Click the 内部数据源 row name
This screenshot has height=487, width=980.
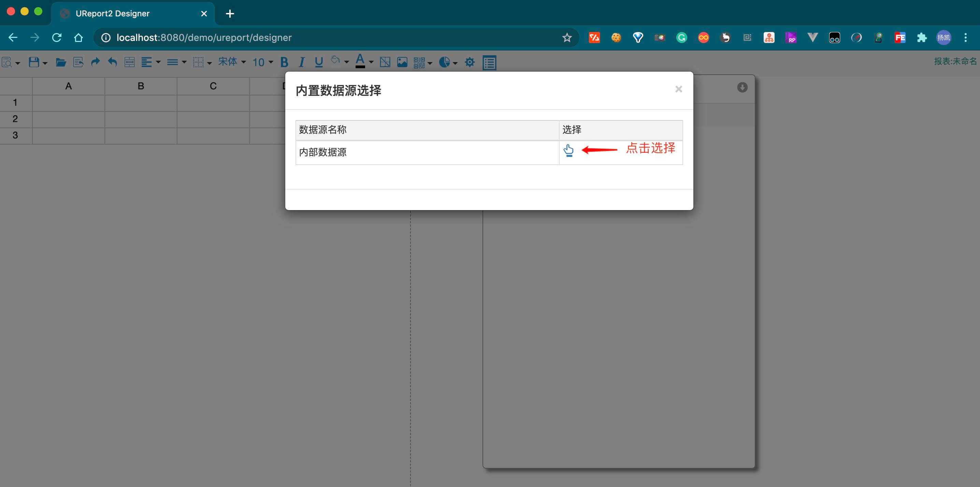[322, 152]
